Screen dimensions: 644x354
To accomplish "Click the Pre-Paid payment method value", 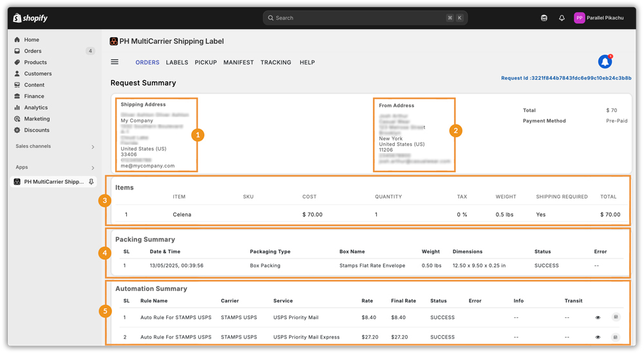I will [617, 121].
